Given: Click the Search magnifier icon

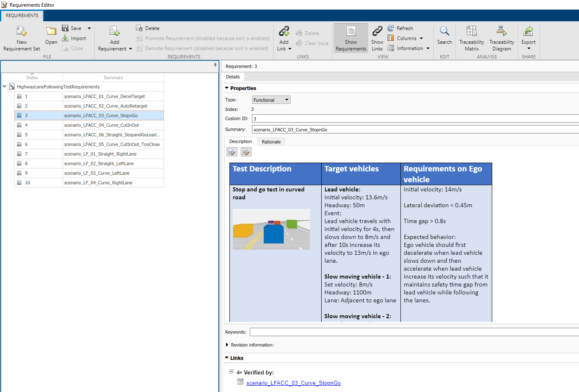Looking at the screenshot, I should pos(444,31).
